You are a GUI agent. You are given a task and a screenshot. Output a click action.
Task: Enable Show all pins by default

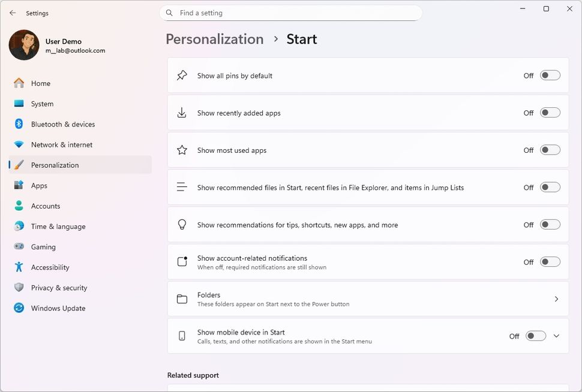(x=550, y=76)
